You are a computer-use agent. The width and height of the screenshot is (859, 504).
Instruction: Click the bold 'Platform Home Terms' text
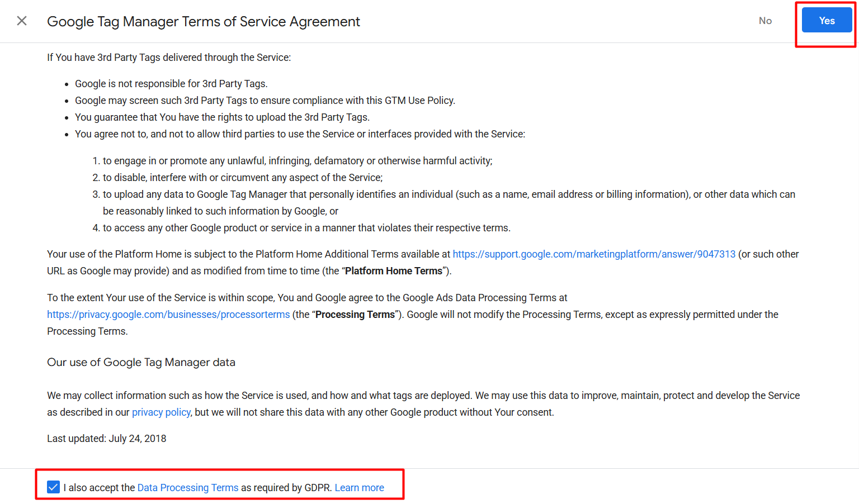[393, 271]
